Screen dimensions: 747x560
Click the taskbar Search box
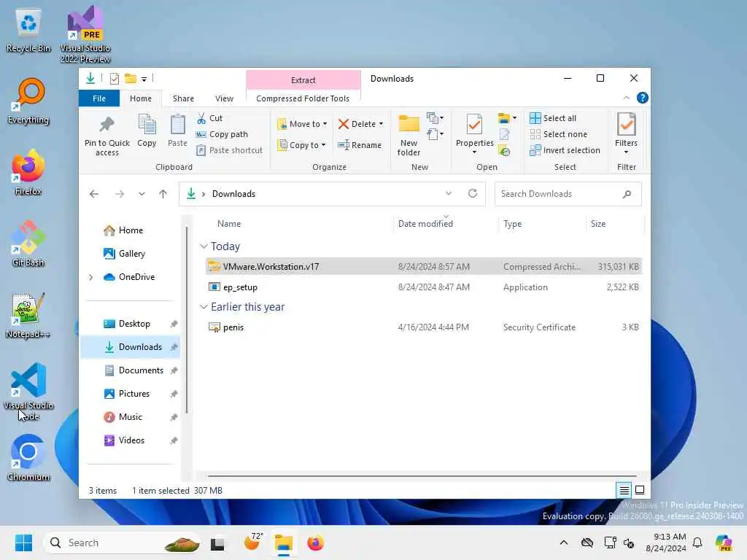122,542
